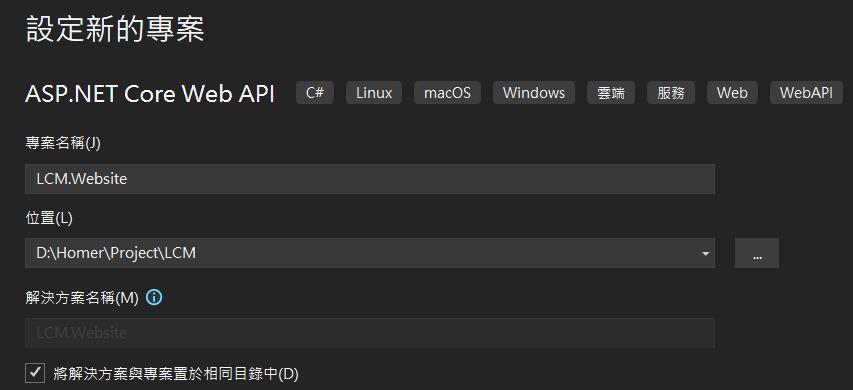The height and width of the screenshot is (390, 853).
Task: Click the C# tag
Action: pyautogui.click(x=315, y=92)
